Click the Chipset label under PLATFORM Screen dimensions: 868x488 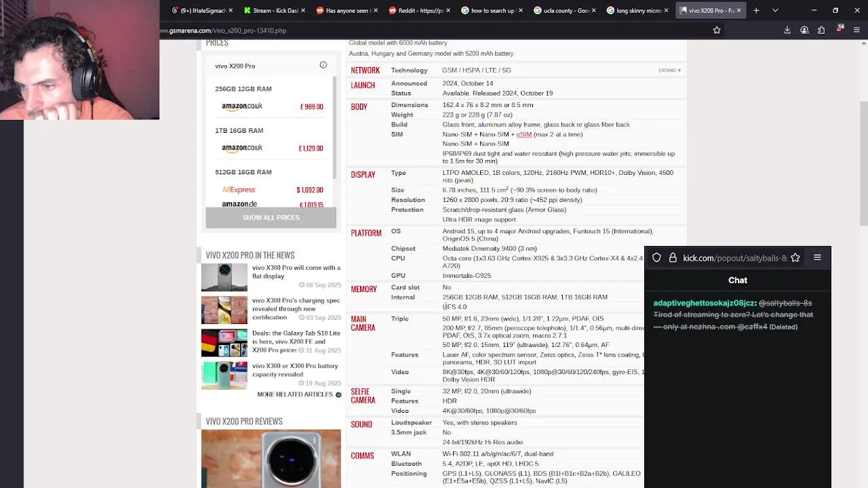403,249
